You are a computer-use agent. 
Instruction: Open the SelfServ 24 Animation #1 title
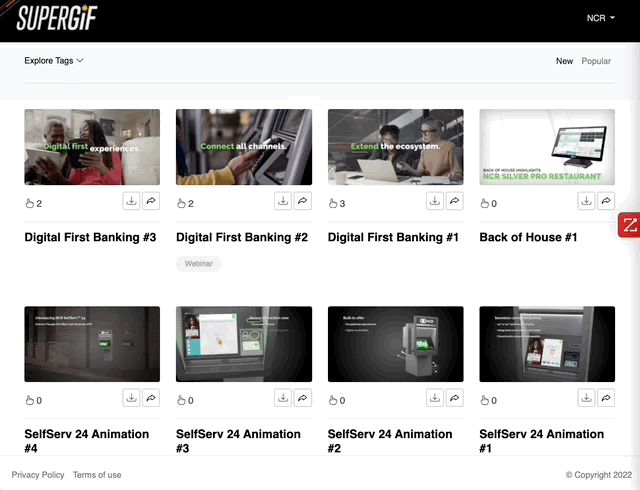(x=542, y=441)
